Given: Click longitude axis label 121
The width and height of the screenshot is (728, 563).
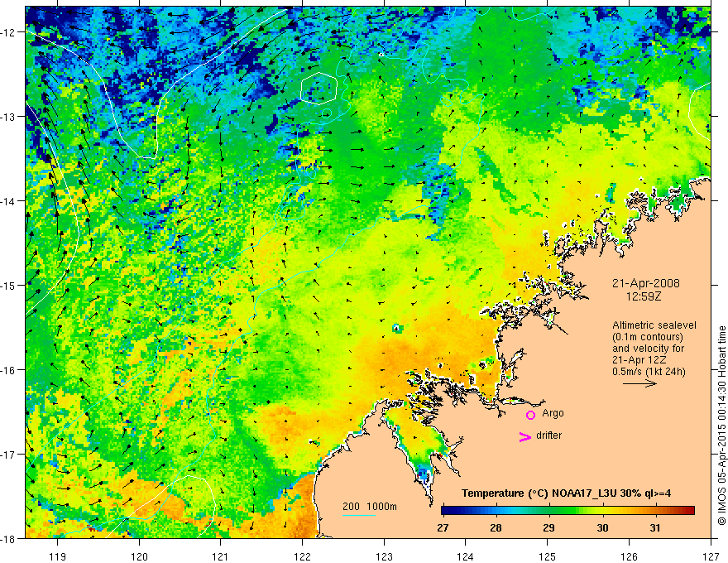Looking at the screenshot, I should (x=221, y=556).
